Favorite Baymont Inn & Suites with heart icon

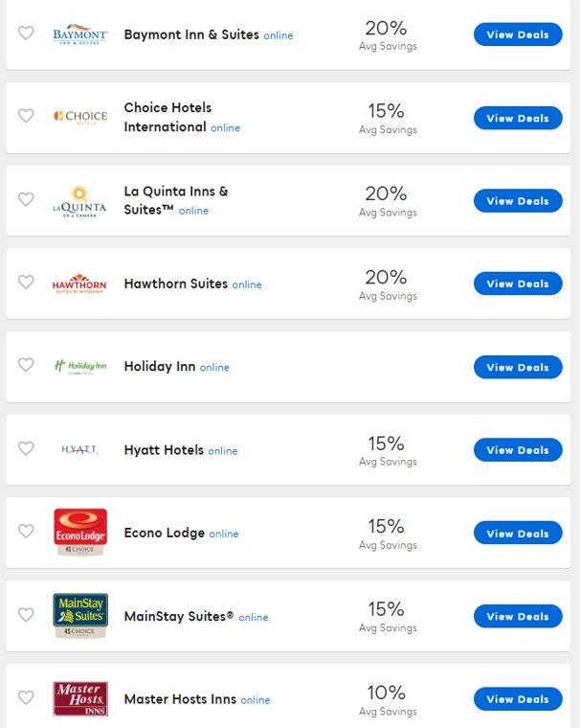[x=26, y=34]
